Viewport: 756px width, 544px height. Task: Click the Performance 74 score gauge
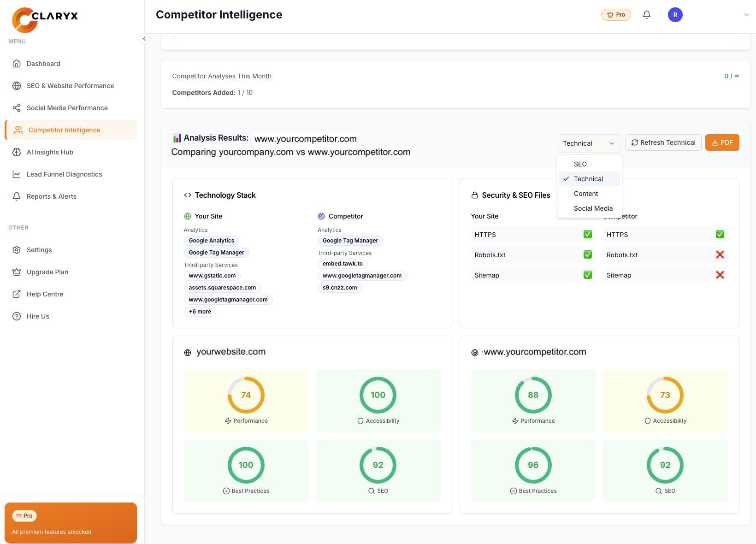246,395
